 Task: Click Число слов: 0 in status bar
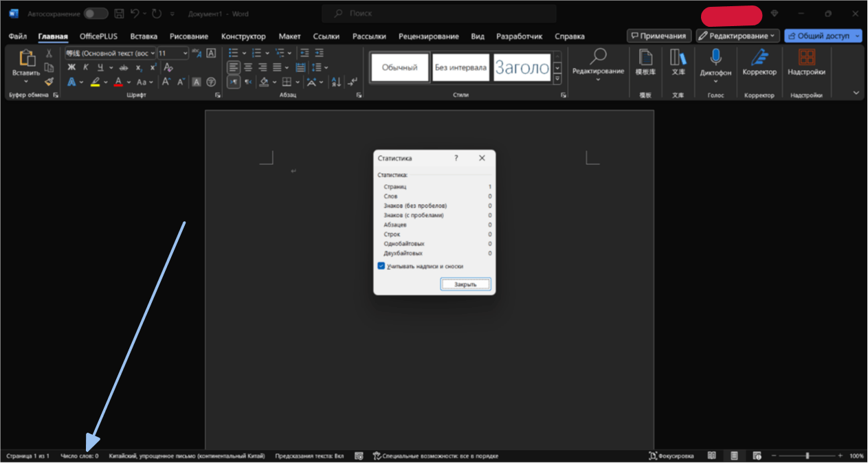79,456
